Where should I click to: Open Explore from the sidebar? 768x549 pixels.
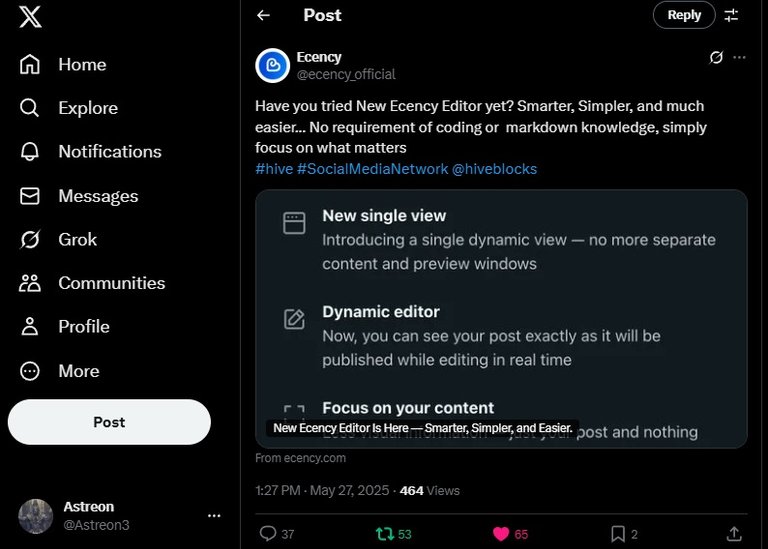tap(69, 108)
